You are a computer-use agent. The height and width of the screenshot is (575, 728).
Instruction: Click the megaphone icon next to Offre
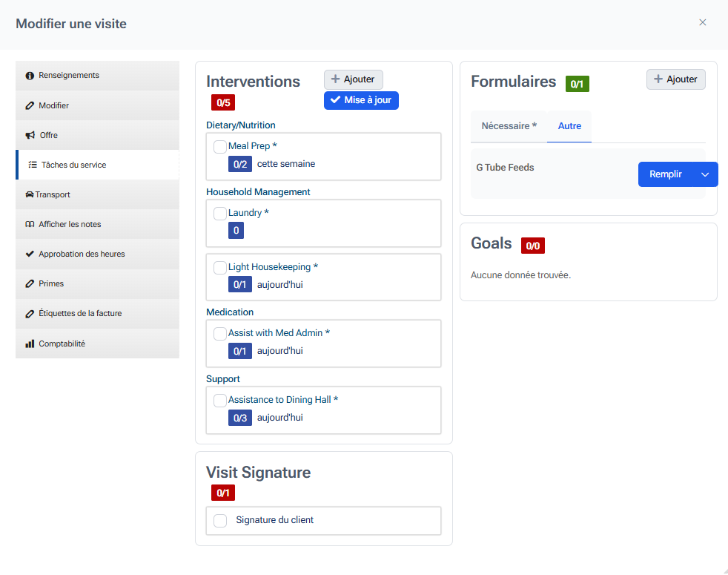pyautogui.click(x=30, y=135)
